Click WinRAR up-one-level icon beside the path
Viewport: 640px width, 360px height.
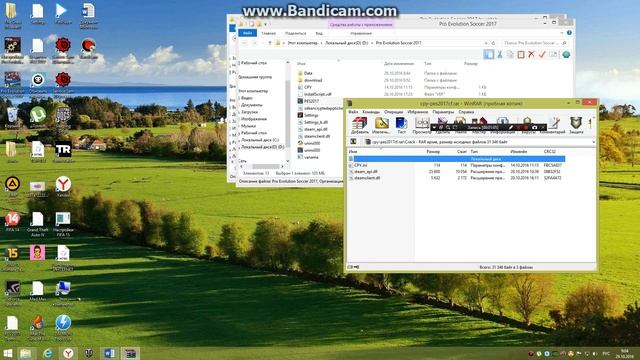pyautogui.click(x=353, y=142)
